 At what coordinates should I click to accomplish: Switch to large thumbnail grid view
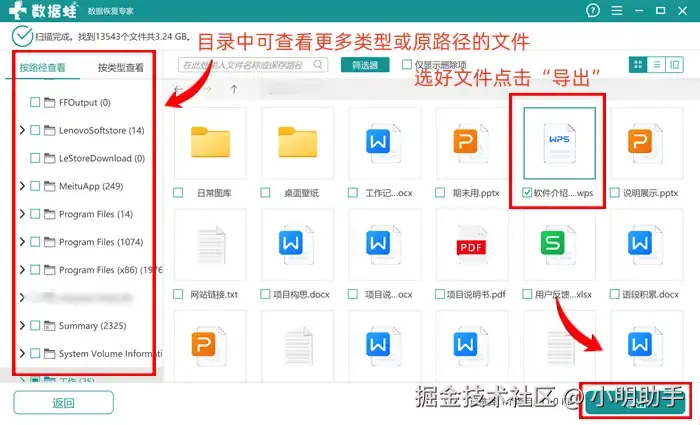click(638, 65)
